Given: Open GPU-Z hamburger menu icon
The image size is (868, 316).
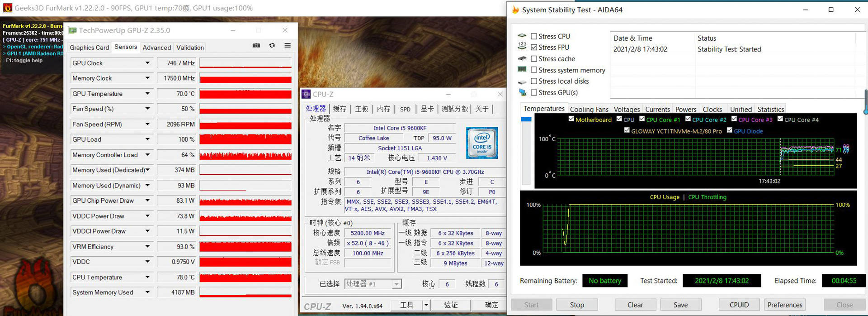Looking at the screenshot, I should coord(288,45).
